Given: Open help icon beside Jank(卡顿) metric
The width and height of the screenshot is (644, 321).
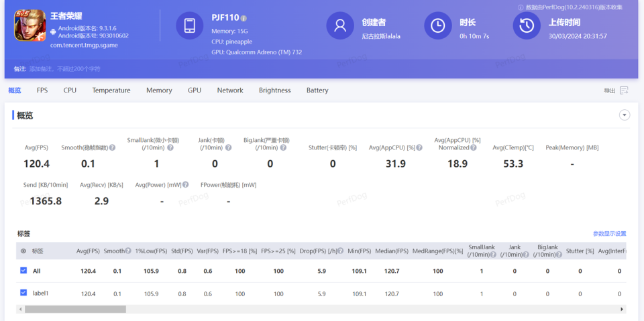Looking at the screenshot, I should [228, 147].
